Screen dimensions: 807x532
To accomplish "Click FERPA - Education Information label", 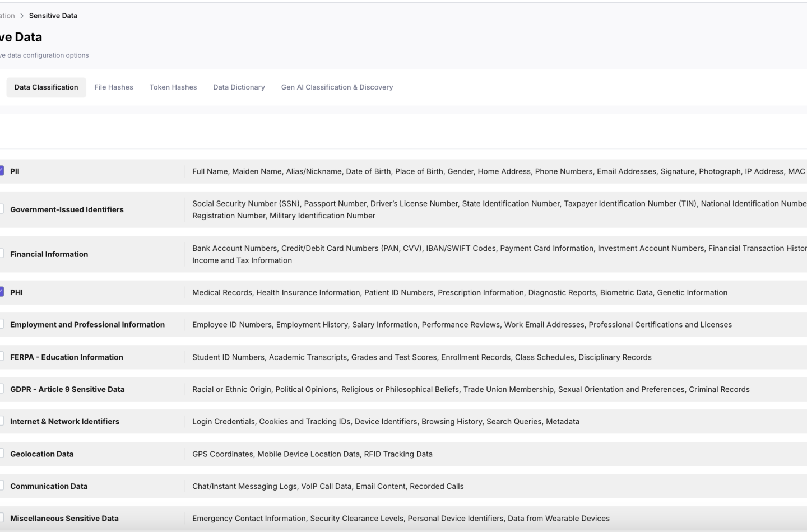I will [x=66, y=357].
